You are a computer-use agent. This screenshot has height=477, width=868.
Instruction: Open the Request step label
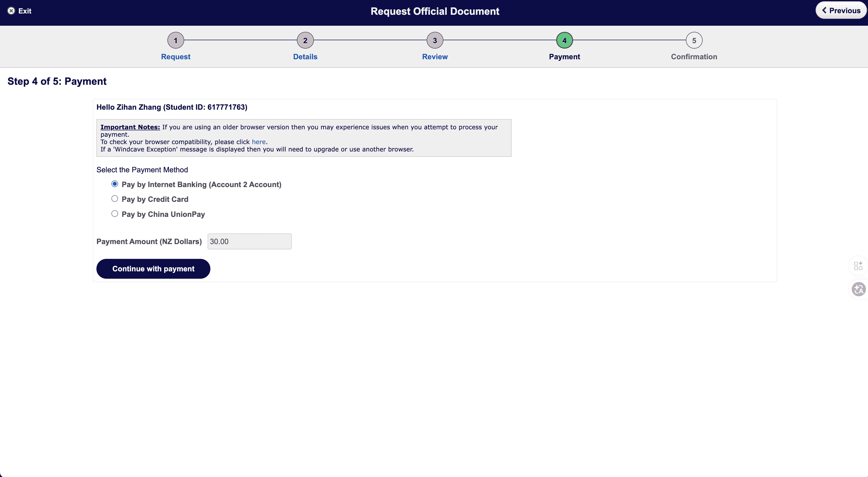[x=175, y=57]
